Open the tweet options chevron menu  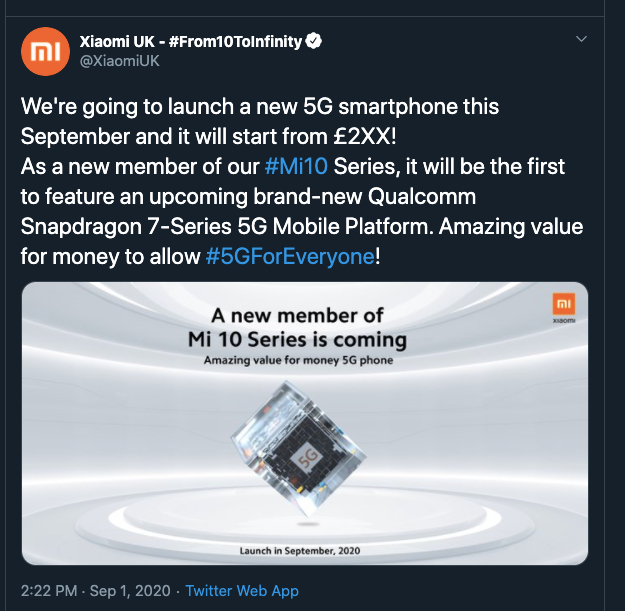tap(581, 40)
